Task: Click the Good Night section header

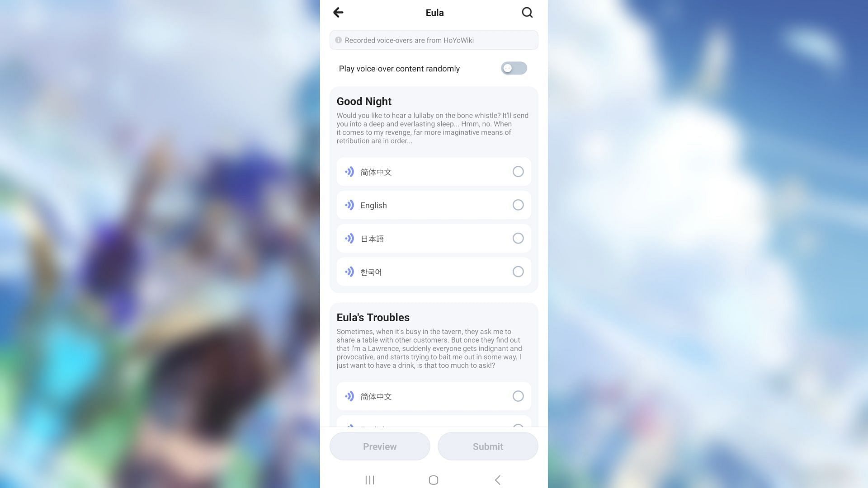Action: (363, 101)
